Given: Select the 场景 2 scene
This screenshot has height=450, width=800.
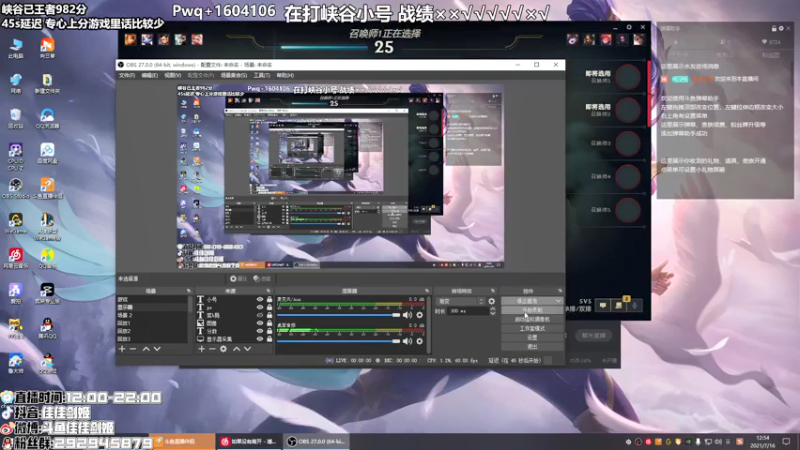Looking at the screenshot, I should [x=152, y=315].
